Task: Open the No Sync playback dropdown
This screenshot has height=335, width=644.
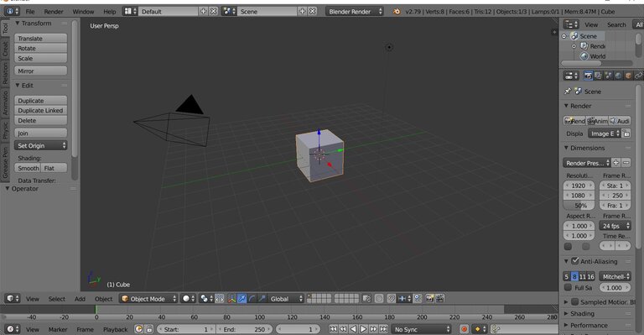Action: [x=421, y=329]
